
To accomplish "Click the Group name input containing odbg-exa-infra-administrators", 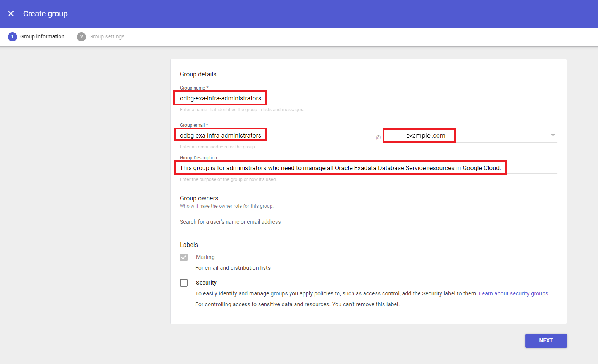I will tap(220, 98).
